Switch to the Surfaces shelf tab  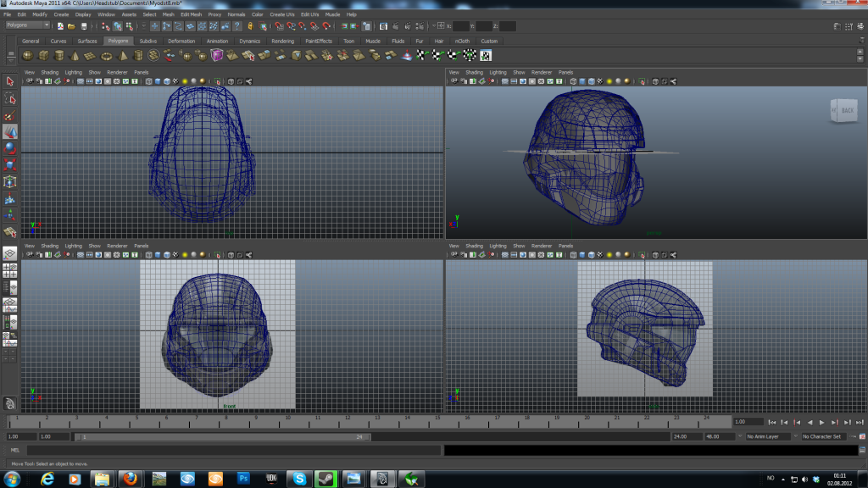pyautogui.click(x=87, y=41)
